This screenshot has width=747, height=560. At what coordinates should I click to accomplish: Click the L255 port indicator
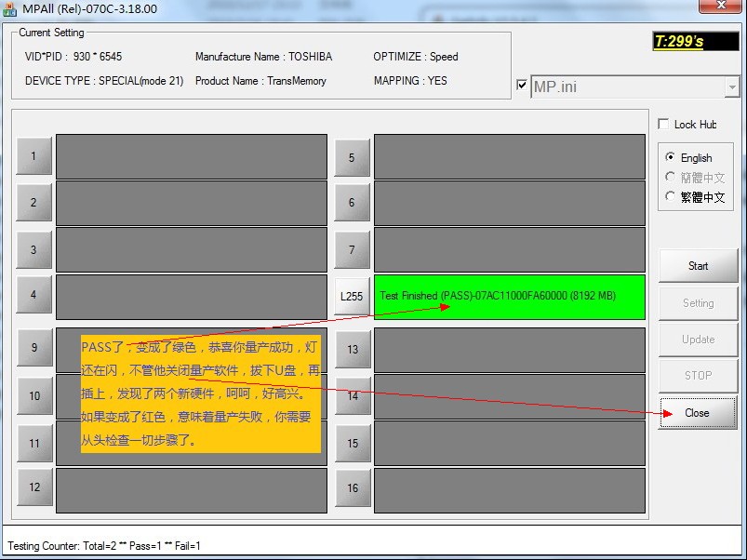point(352,298)
